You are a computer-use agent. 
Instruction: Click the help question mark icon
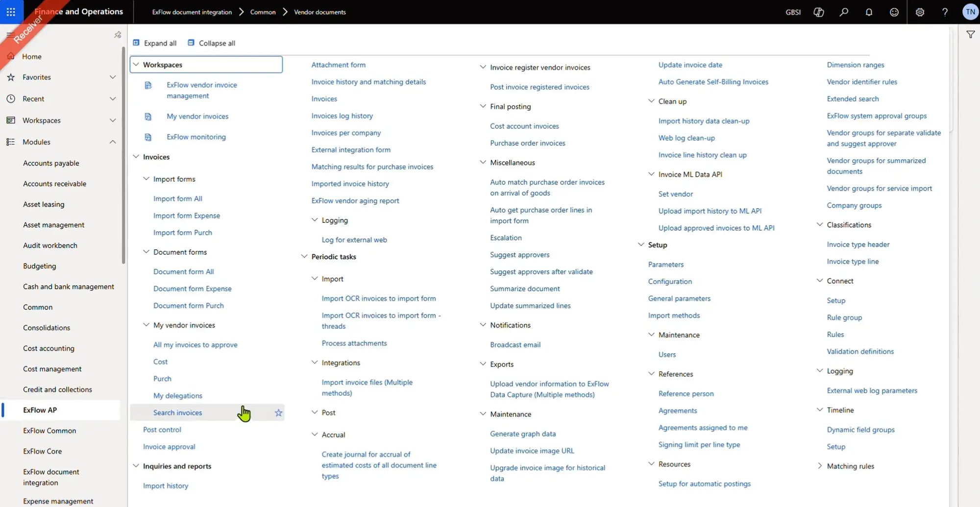tap(945, 12)
